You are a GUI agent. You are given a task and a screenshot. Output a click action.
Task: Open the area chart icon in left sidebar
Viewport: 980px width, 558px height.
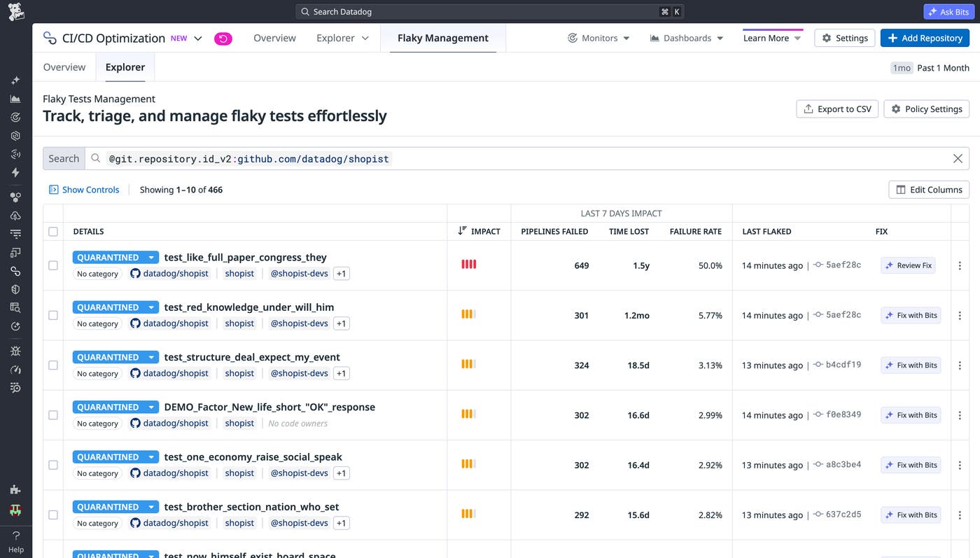[15, 99]
